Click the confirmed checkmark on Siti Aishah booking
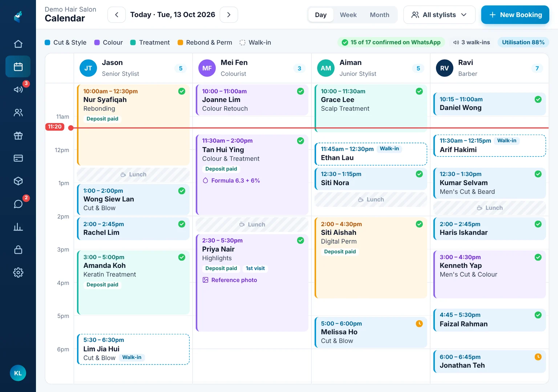The height and width of the screenshot is (392, 558). [419, 224]
